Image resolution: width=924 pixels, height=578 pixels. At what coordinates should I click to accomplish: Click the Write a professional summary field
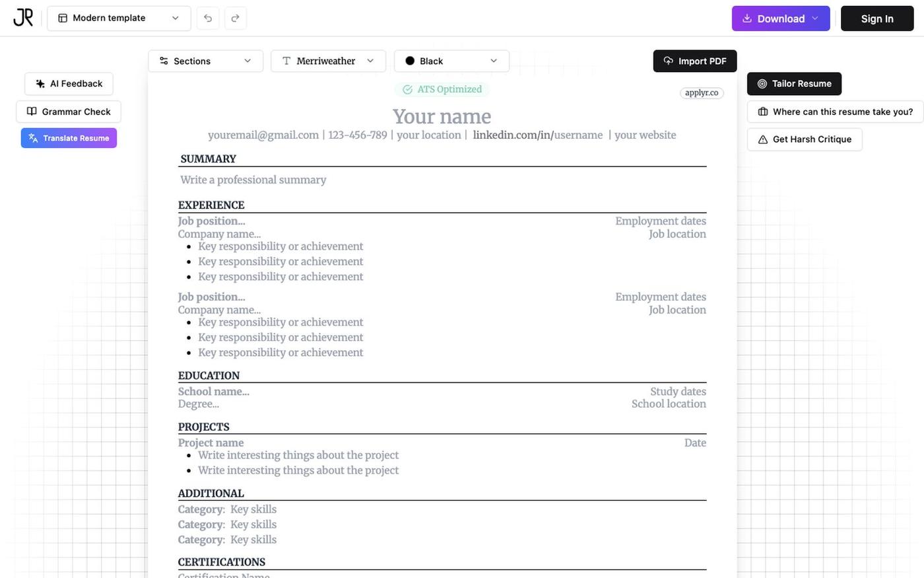tap(253, 180)
